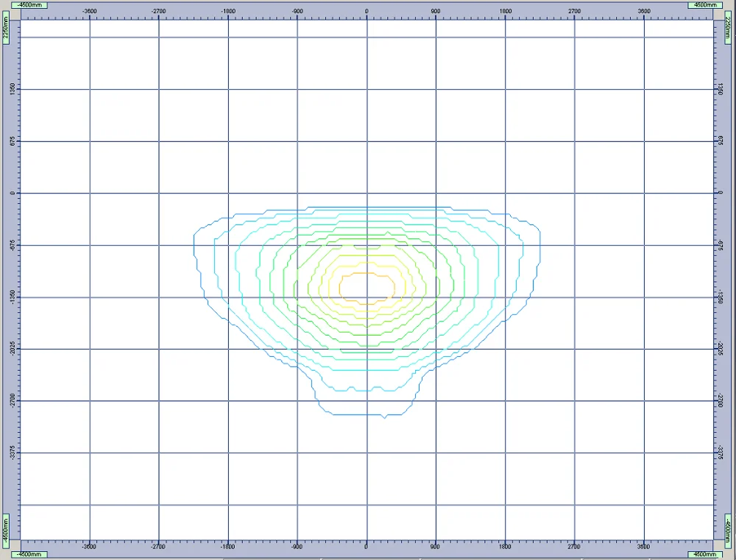The image size is (736, 560).
Task: Click the -1800 mark on the bottom ruler
Action: 228,547
